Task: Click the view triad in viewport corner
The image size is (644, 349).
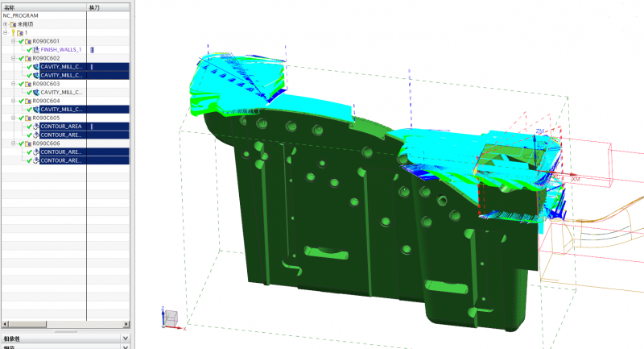Action: [171, 319]
